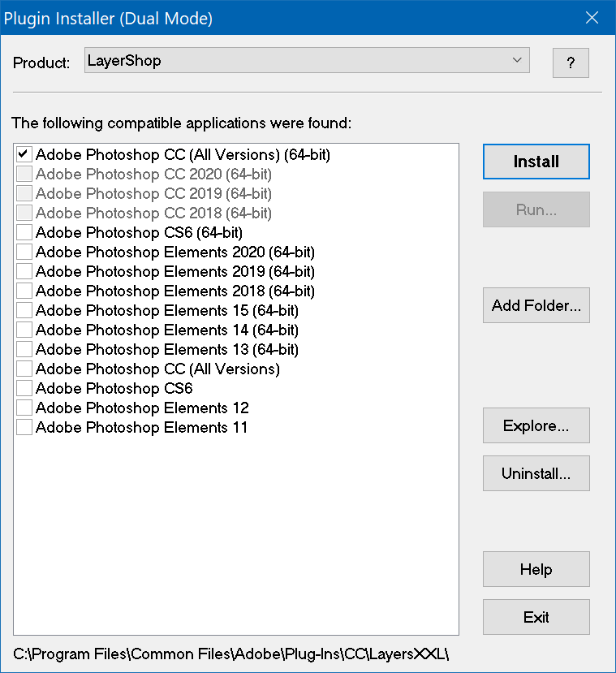
Task: Check Adobe Photoshop CS6 (64-bit) checkbox
Action: pyautogui.click(x=24, y=232)
